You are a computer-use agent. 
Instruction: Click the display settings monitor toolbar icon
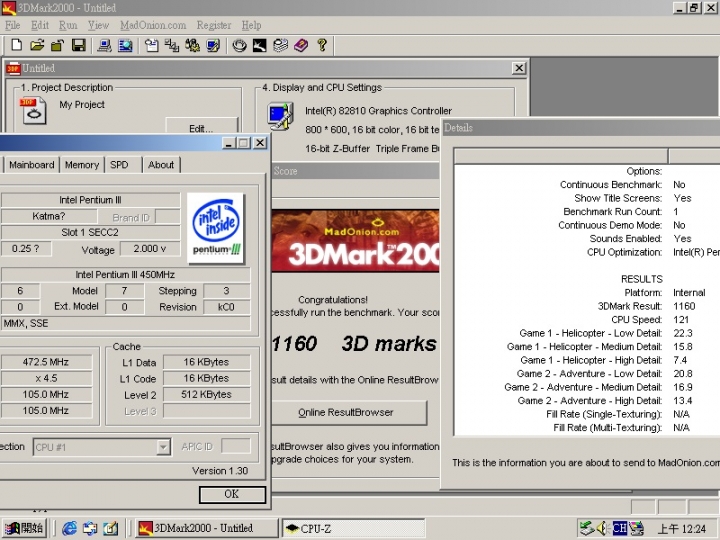[x=213, y=45]
